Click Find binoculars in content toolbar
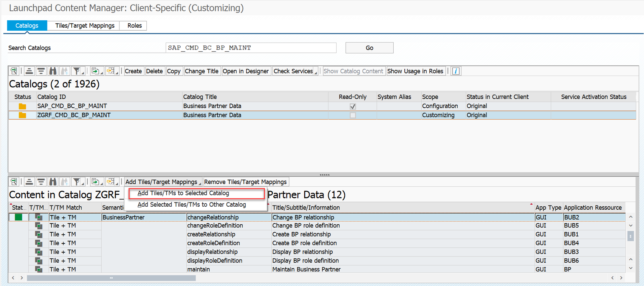The width and height of the screenshot is (644, 286). (53, 182)
